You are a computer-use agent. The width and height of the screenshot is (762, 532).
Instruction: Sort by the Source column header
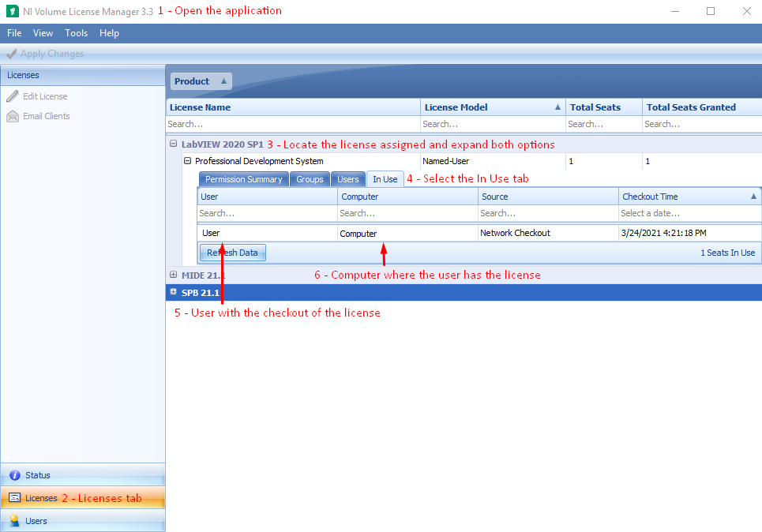pos(548,197)
